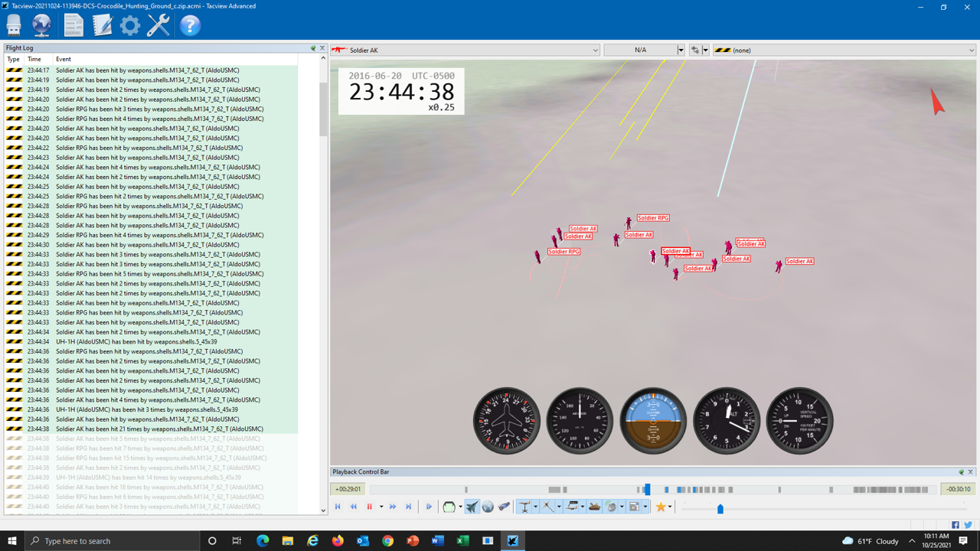Click the Event column header

(x=63, y=59)
